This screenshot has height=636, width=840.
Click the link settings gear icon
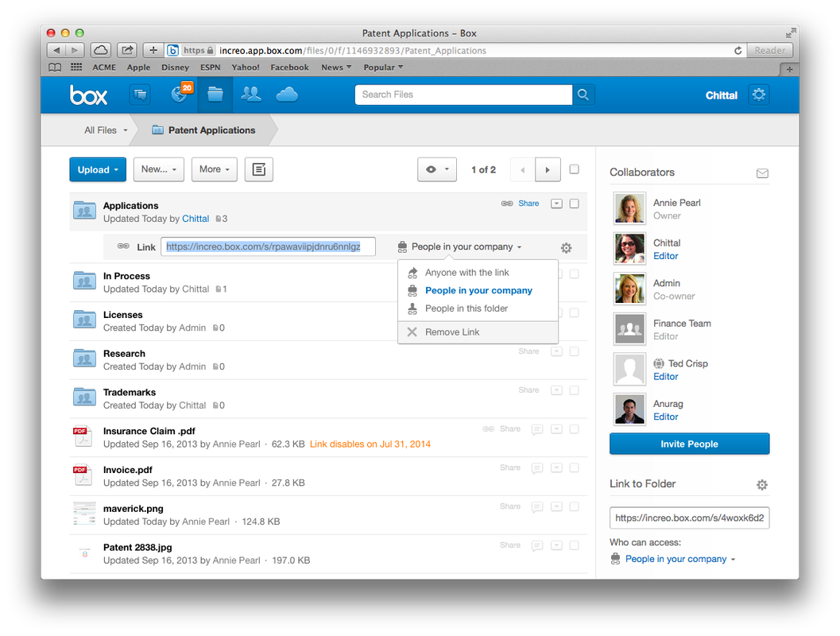(x=566, y=248)
